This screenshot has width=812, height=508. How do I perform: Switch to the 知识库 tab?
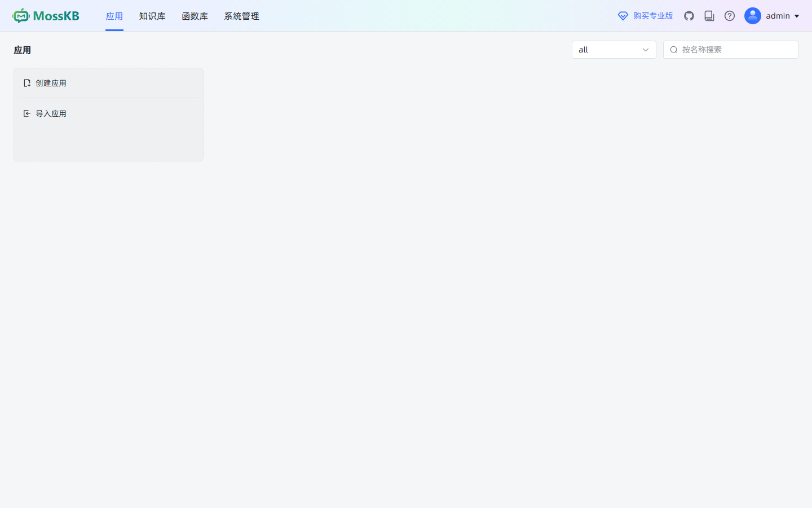click(x=152, y=16)
